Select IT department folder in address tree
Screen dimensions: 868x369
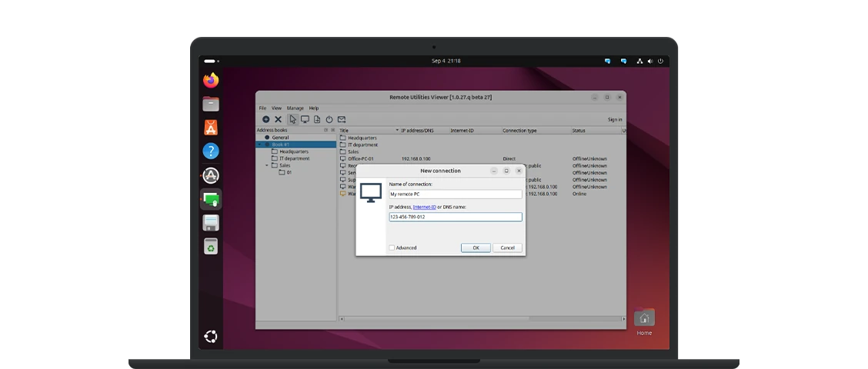coord(294,158)
